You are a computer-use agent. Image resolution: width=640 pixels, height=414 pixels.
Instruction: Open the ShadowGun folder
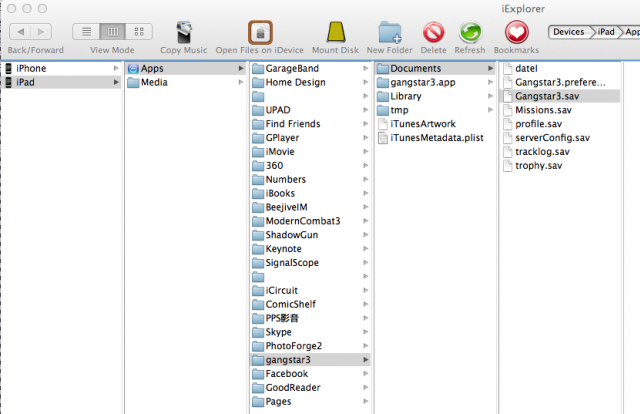310,235
